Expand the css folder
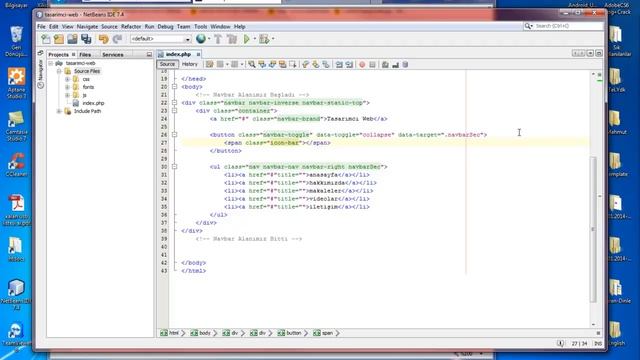The width and height of the screenshot is (640, 360). tap(67, 79)
